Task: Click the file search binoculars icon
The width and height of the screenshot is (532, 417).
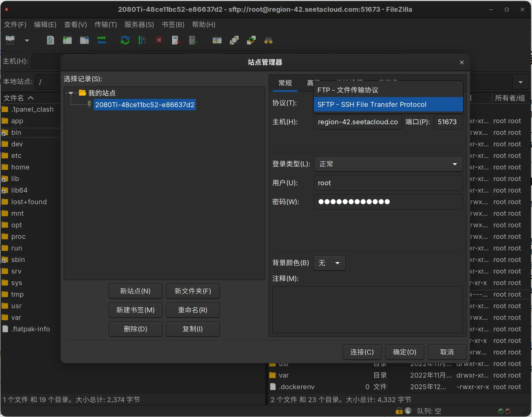Action: [268, 40]
